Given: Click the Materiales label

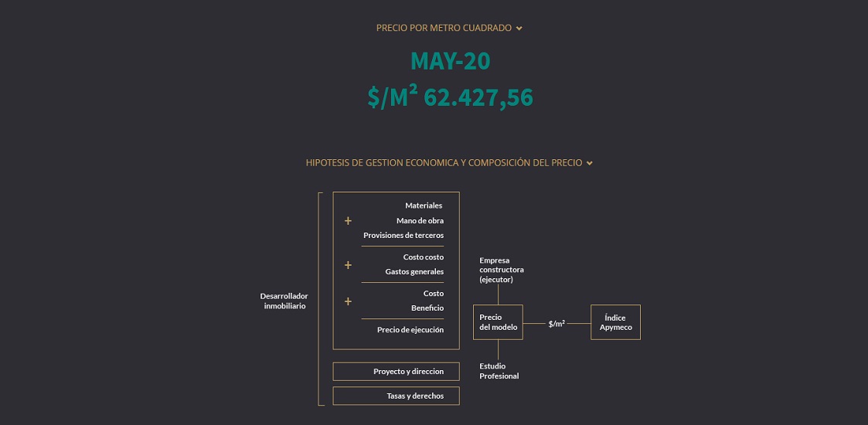Looking at the screenshot, I should [424, 206].
